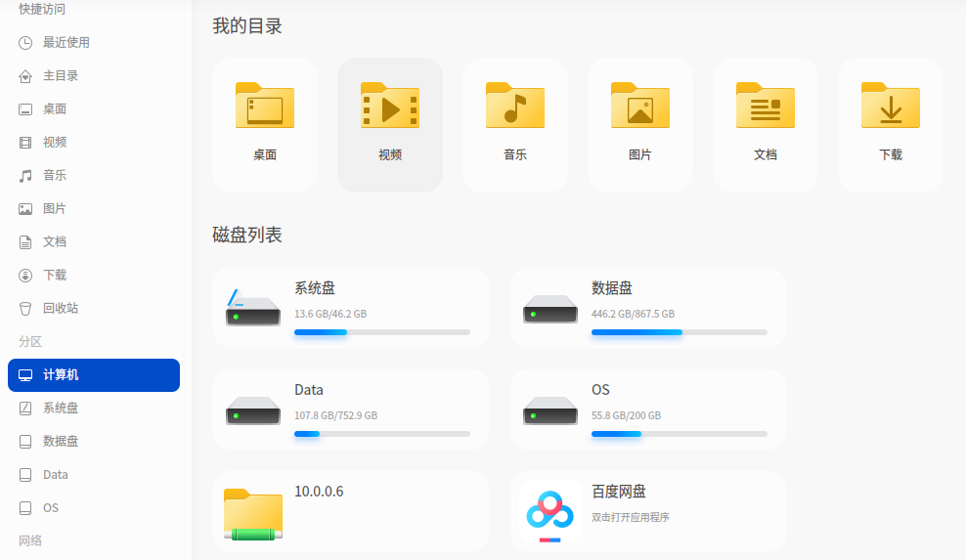This screenshot has height=560, width=966.
Task: Click 数据盘 title in disk list
Action: click(612, 288)
